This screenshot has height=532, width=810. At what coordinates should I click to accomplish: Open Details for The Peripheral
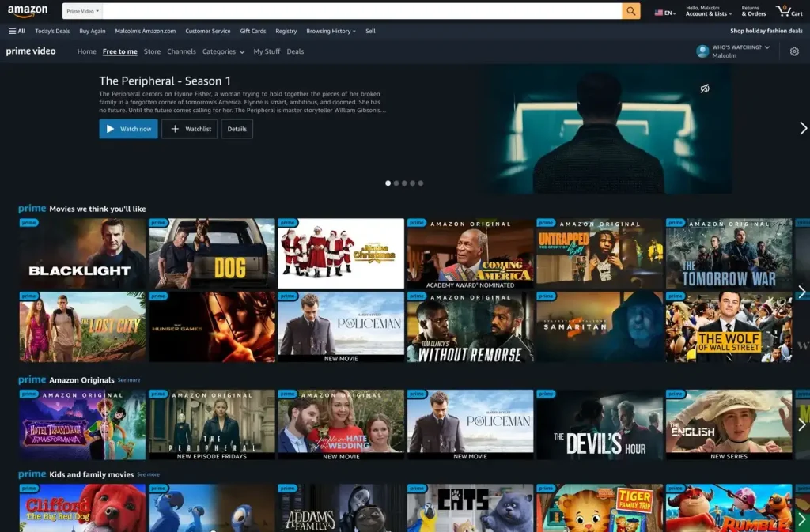pos(237,129)
